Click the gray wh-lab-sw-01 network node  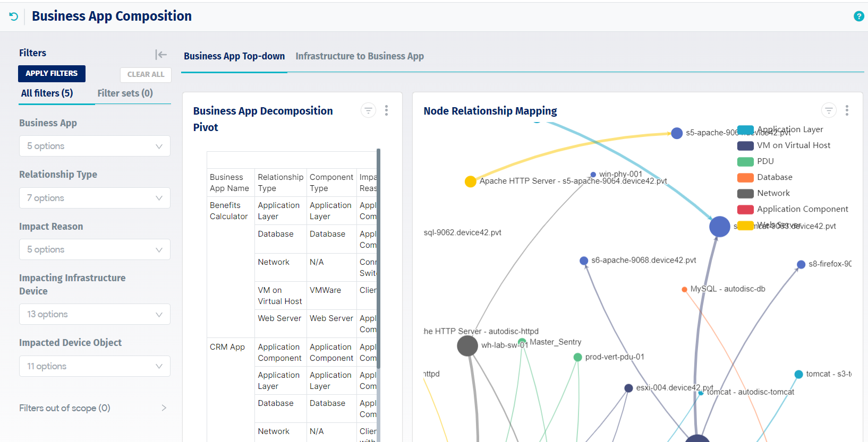pos(467,346)
